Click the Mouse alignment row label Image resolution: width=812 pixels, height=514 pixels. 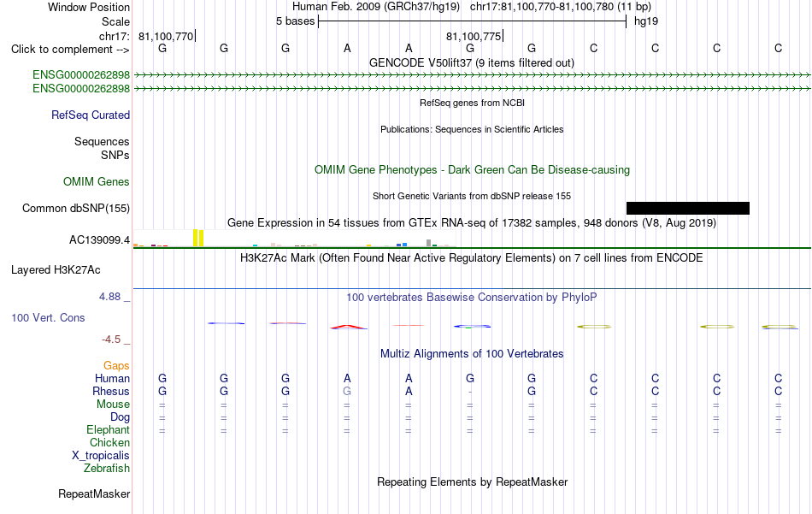[x=113, y=405]
